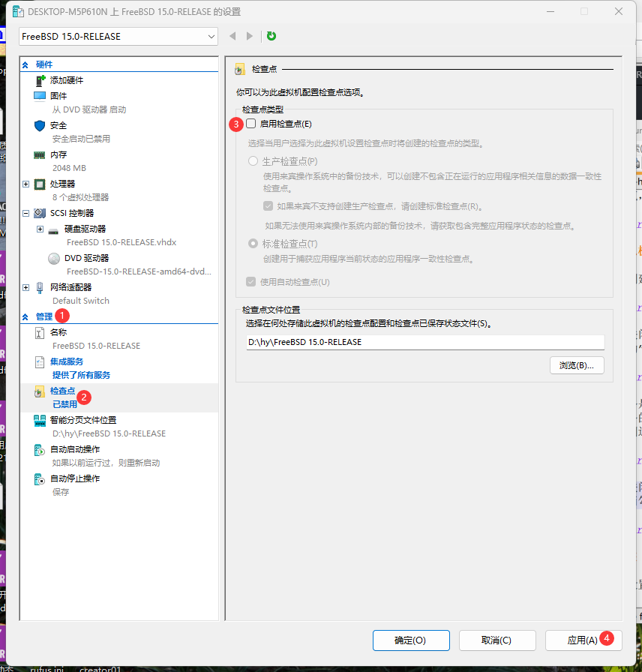Click the Security (安全) shield icon
642x672 pixels.
40,125
